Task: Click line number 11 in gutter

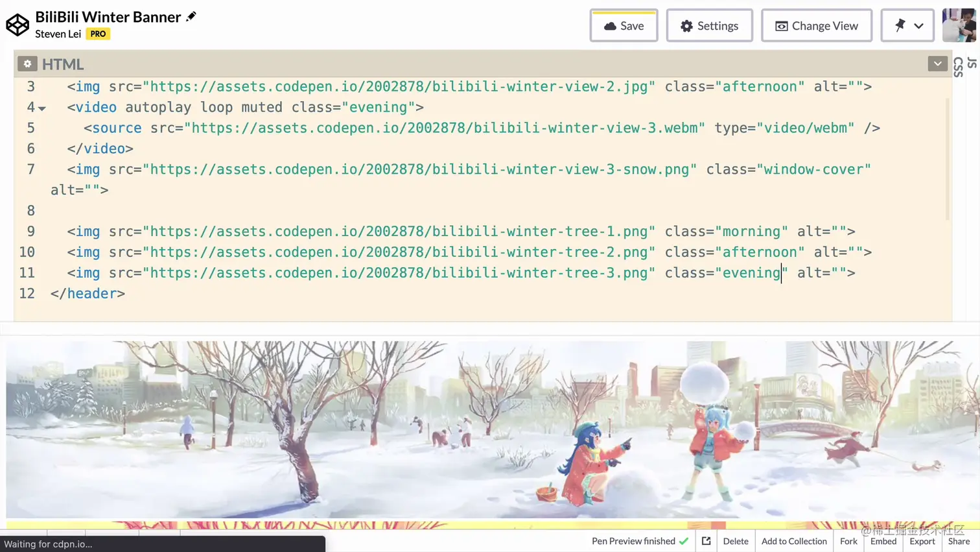Action: (27, 273)
